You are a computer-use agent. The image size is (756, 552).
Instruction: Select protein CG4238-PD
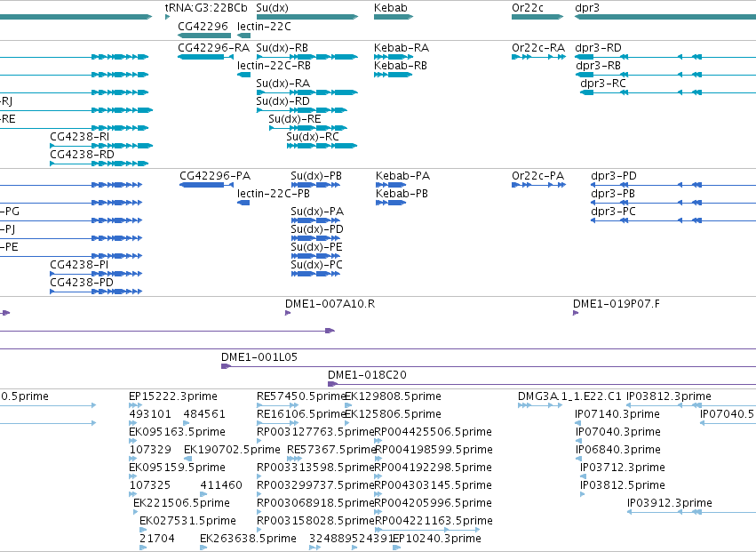tap(82, 284)
